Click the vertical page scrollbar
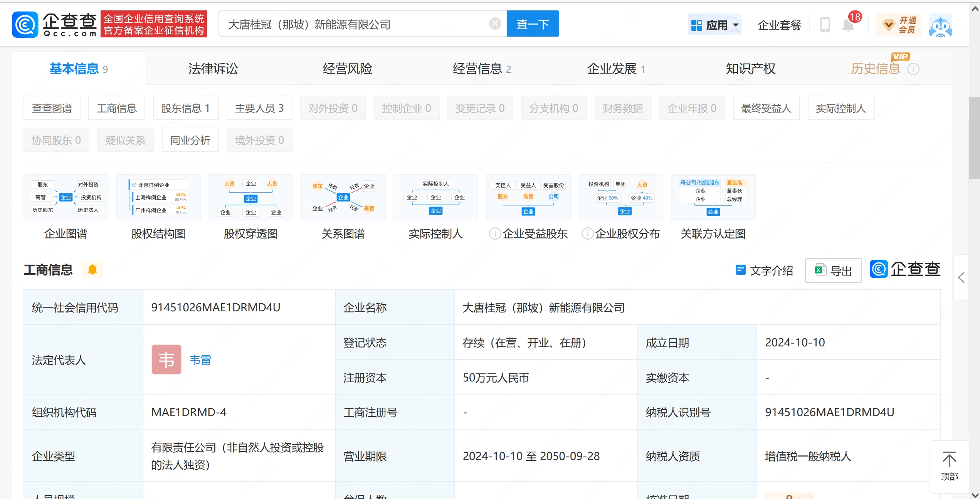Screen dimensions: 980x499 pyautogui.click(x=974, y=138)
